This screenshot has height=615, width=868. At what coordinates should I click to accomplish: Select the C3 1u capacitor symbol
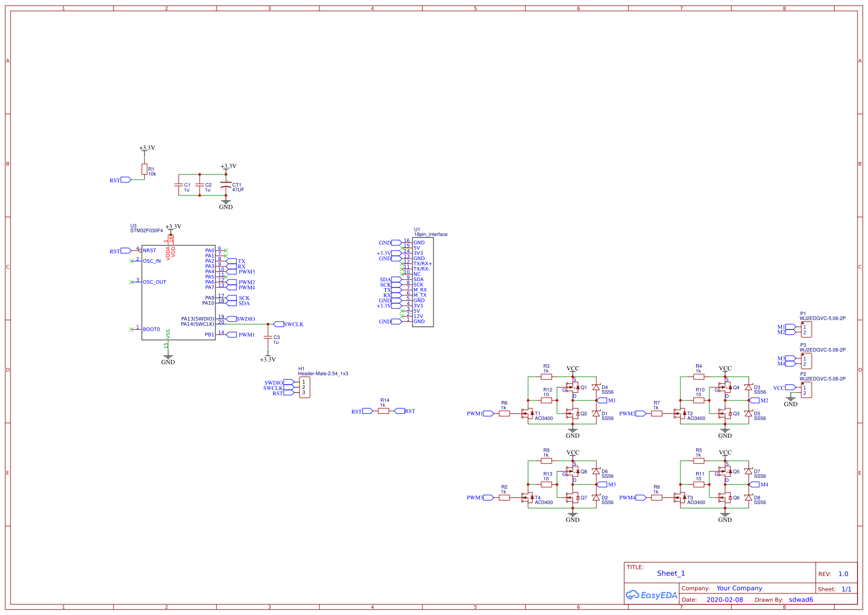(268, 337)
